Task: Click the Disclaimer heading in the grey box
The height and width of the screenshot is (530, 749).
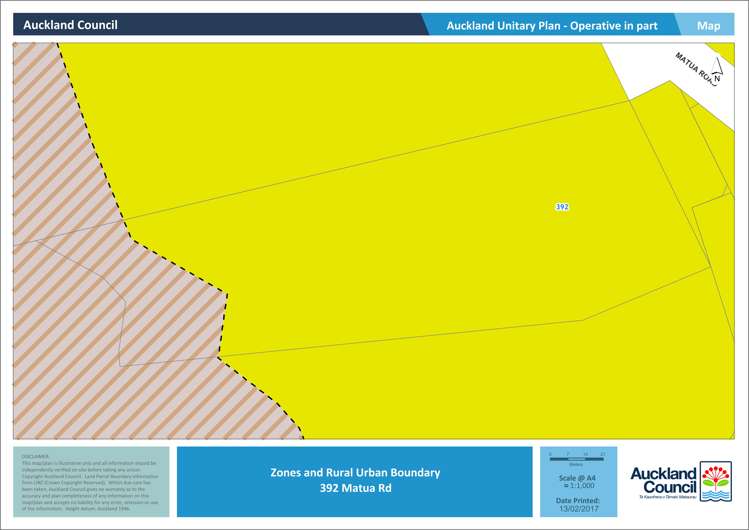Action: click(x=35, y=456)
